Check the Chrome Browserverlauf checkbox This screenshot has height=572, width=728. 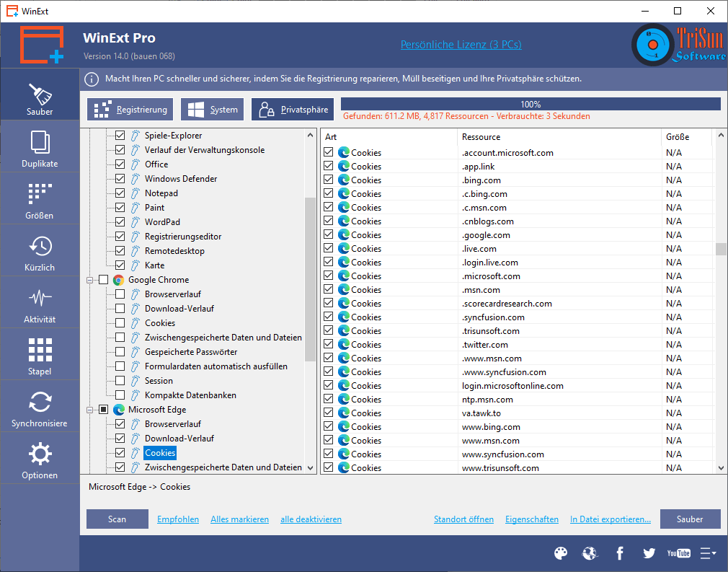pyautogui.click(x=120, y=294)
